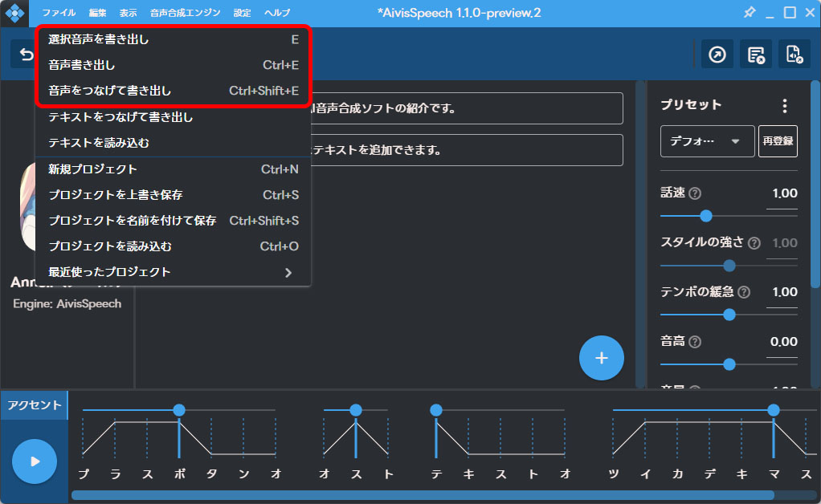Click the export all audio icon in toolbar
The image size is (821, 504).
pyautogui.click(x=756, y=55)
